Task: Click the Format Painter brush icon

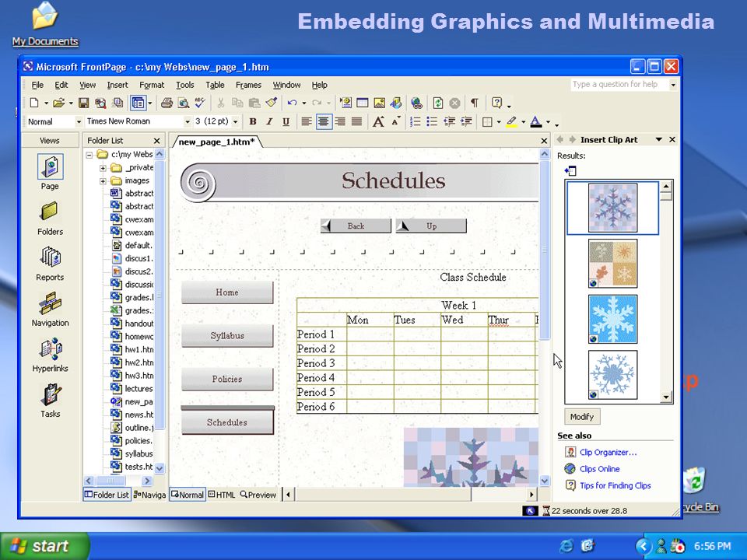Action: 272,103
